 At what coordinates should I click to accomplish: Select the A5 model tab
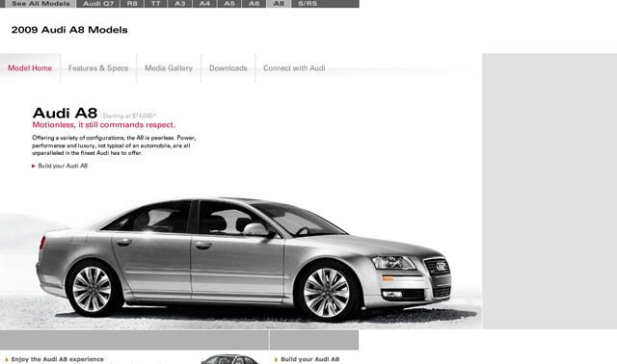[x=229, y=4]
